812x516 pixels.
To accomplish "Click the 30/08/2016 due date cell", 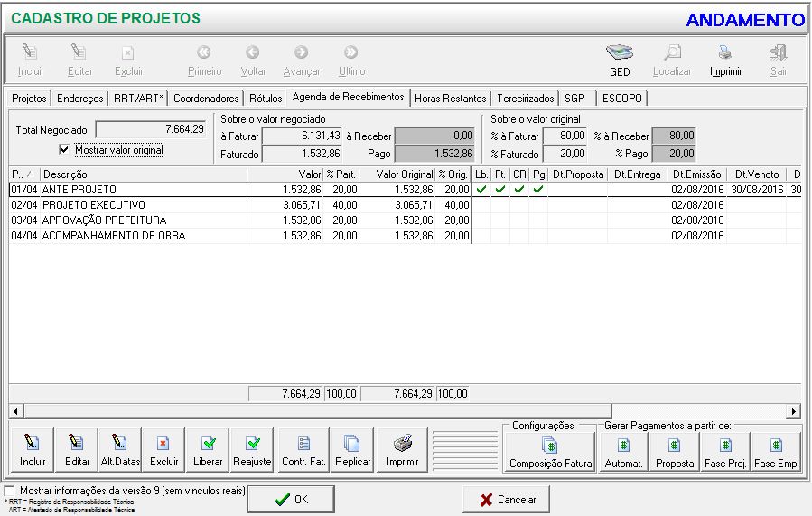I will [x=757, y=190].
